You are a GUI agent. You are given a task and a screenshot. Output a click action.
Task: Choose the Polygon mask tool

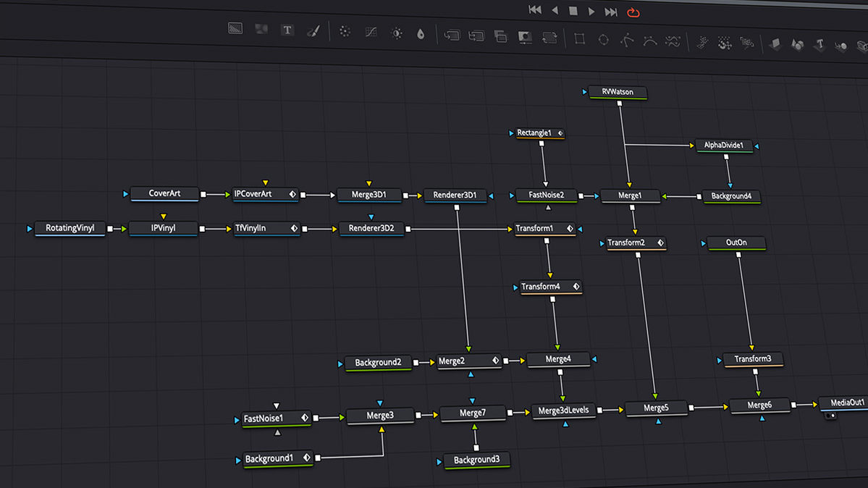(x=627, y=41)
